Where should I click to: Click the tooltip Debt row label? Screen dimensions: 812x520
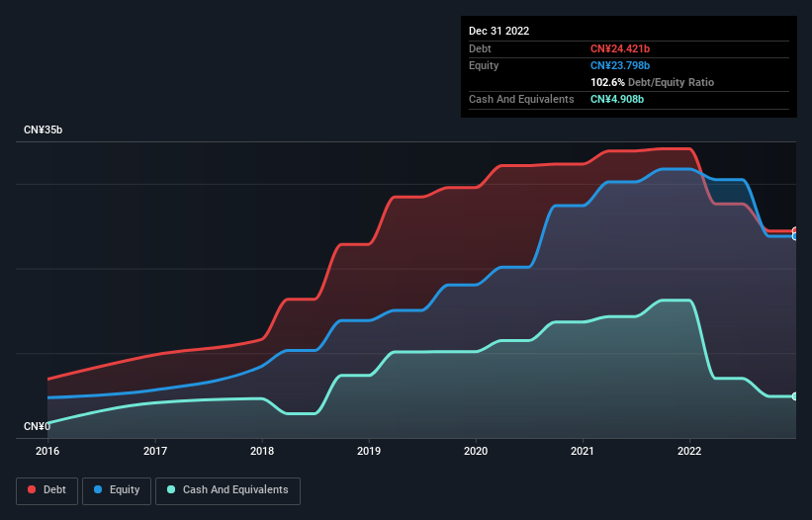pyautogui.click(x=480, y=48)
